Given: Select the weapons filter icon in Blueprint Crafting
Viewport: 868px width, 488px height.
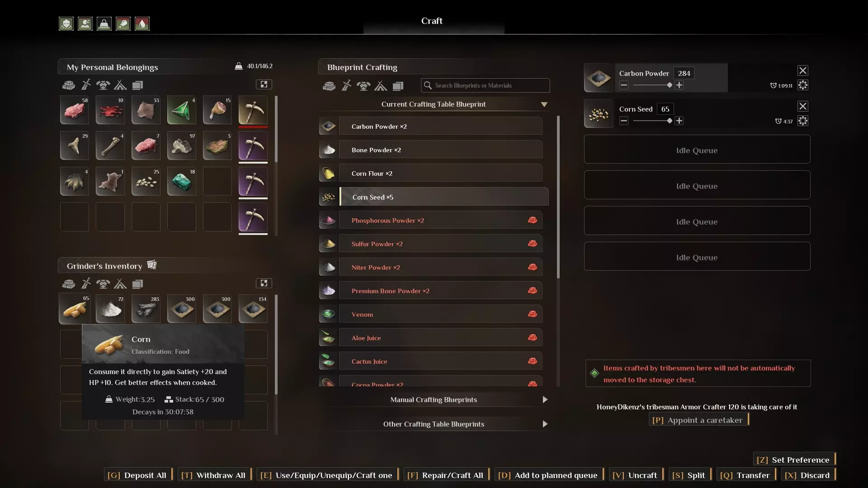Looking at the screenshot, I should tap(346, 85).
